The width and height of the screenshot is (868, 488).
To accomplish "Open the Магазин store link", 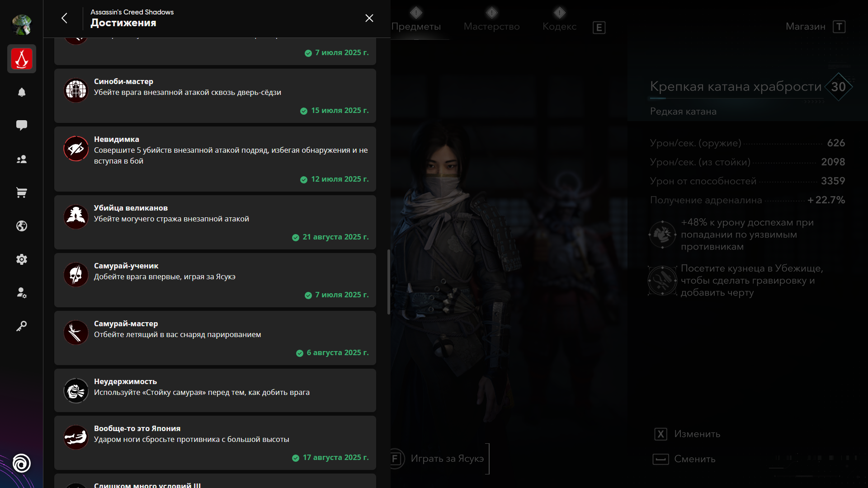I will point(806,26).
